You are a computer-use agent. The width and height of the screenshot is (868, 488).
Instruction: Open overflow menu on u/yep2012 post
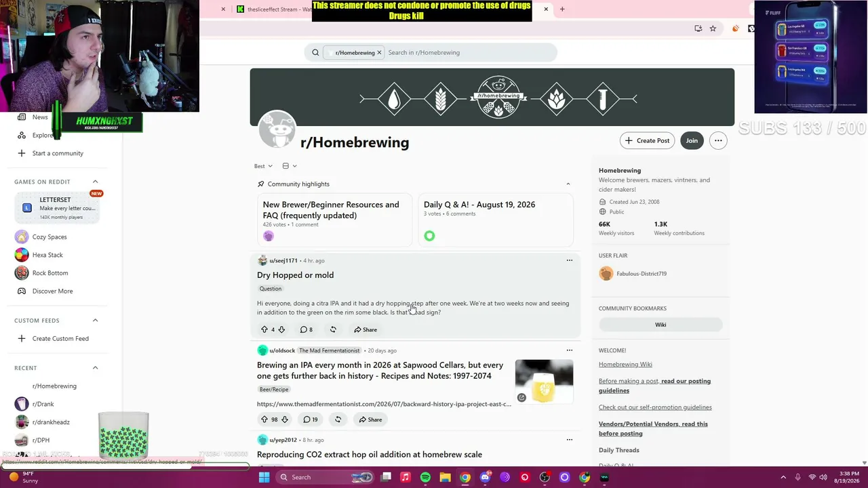[570, 440]
